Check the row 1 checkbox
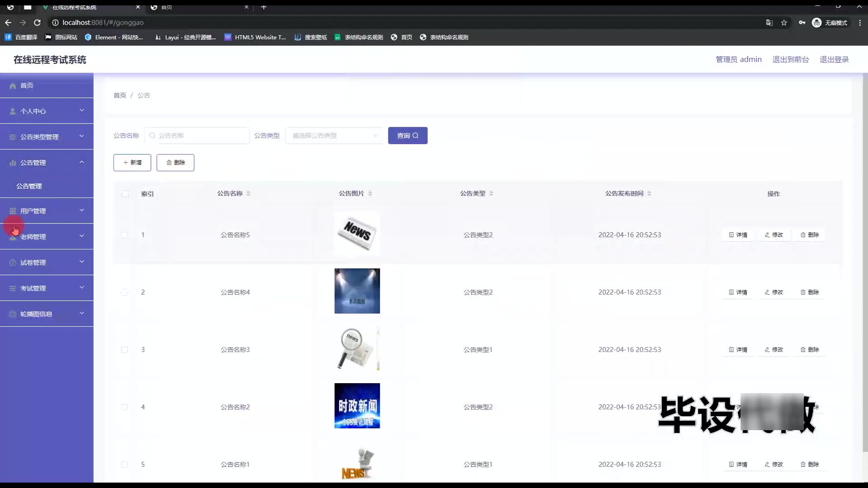Screen dimensions: 868x488 [x=124, y=235]
